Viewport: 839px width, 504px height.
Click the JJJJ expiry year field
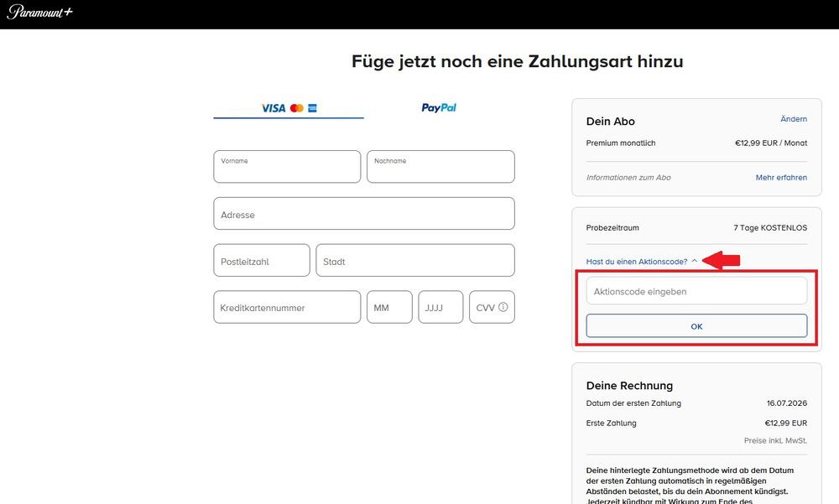click(440, 307)
